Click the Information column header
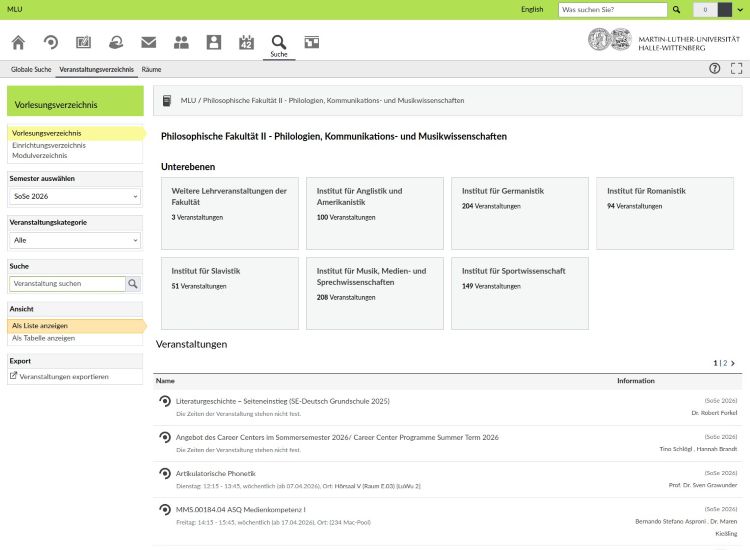This screenshot has height=550, width=750. (x=636, y=381)
